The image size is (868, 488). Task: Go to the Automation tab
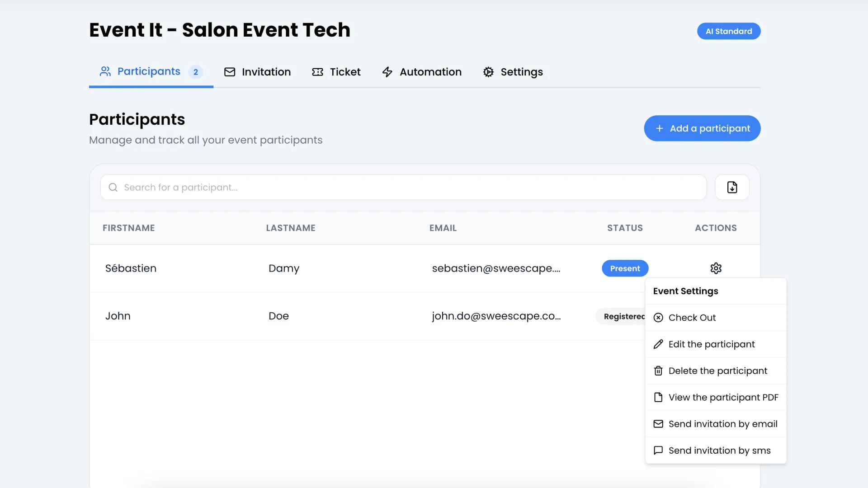[421, 72]
